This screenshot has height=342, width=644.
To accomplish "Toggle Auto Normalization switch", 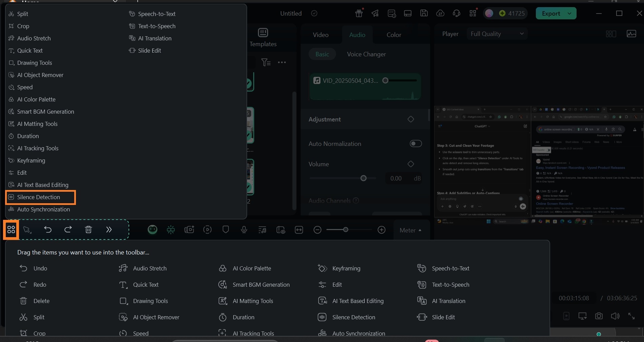I will pyautogui.click(x=416, y=144).
